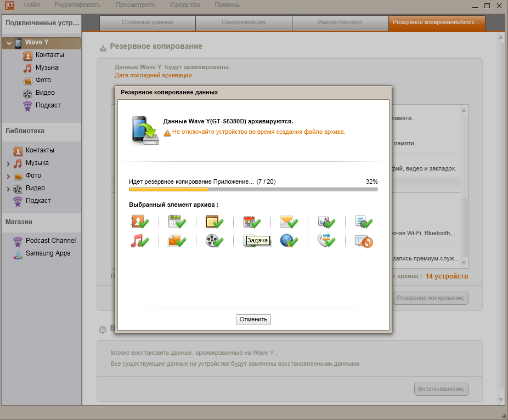Expand the library Фото tree node
508x420 pixels.
pyautogui.click(x=8, y=176)
